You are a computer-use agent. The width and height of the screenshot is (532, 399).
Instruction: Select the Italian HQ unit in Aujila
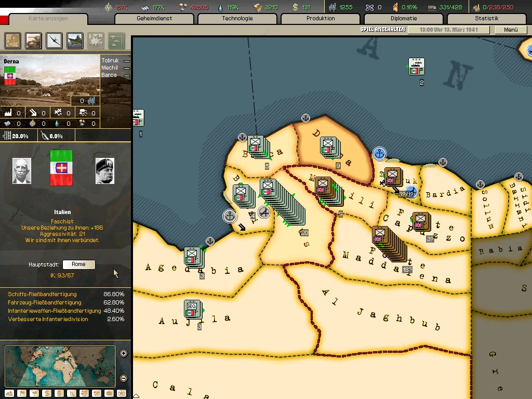[x=192, y=309]
